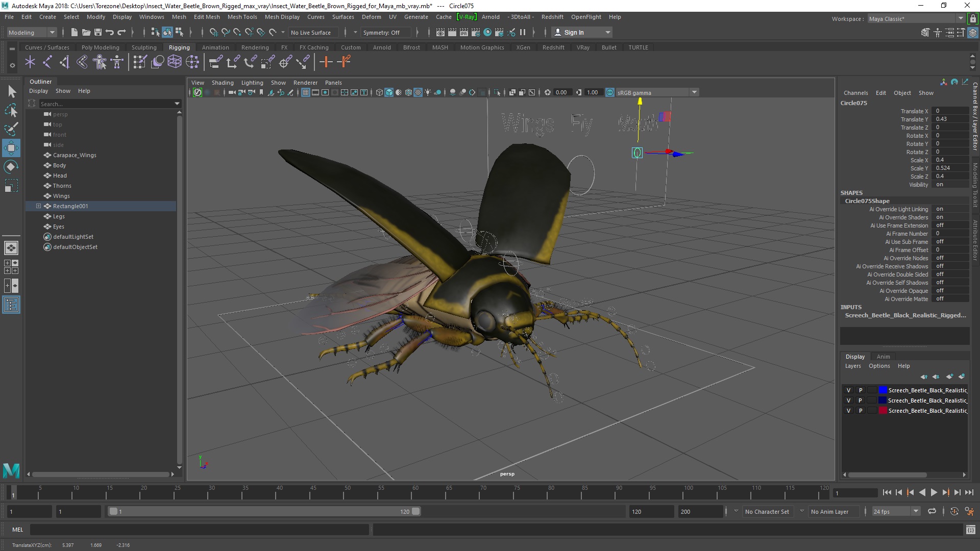This screenshot has width=980, height=551.
Task: Toggle playback P of third Screech_Beetle layer
Action: (x=861, y=411)
